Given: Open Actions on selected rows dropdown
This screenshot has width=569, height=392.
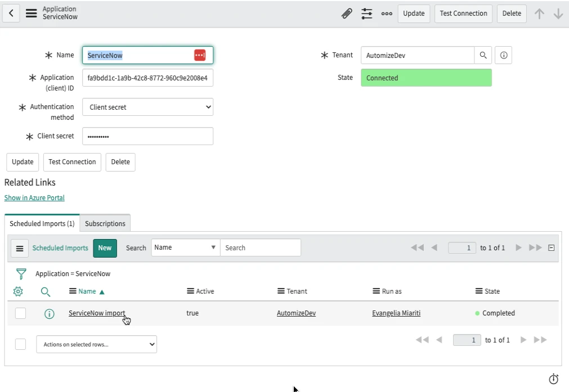Looking at the screenshot, I should (x=96, y=344).
